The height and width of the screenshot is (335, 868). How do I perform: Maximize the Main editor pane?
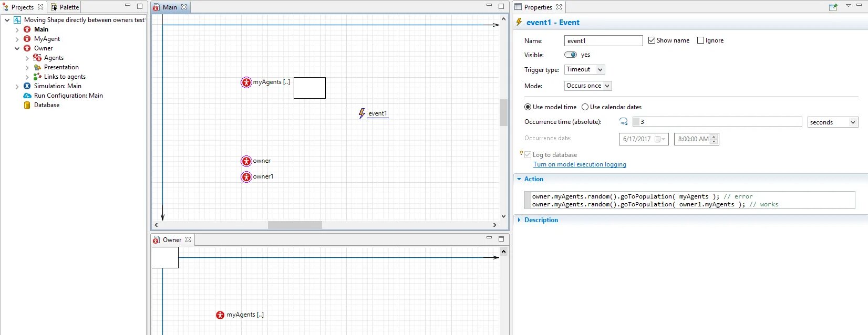tap(501, 6)
